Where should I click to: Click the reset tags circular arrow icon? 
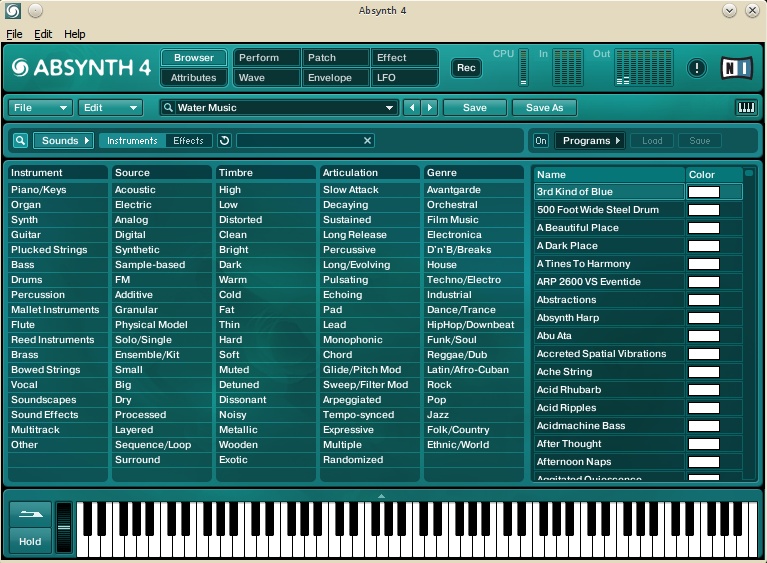pos(225,141)
